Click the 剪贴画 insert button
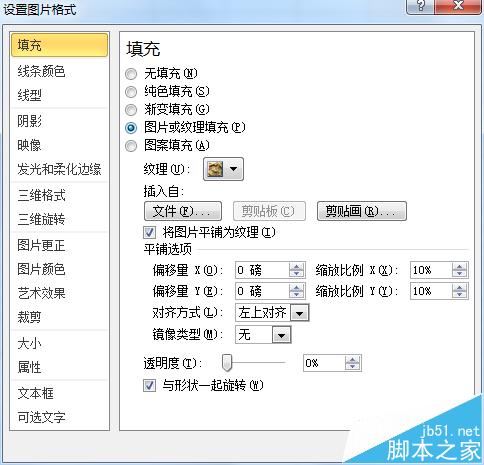The width and height of the screenshot is (484, 465). (x=362, y=211)
